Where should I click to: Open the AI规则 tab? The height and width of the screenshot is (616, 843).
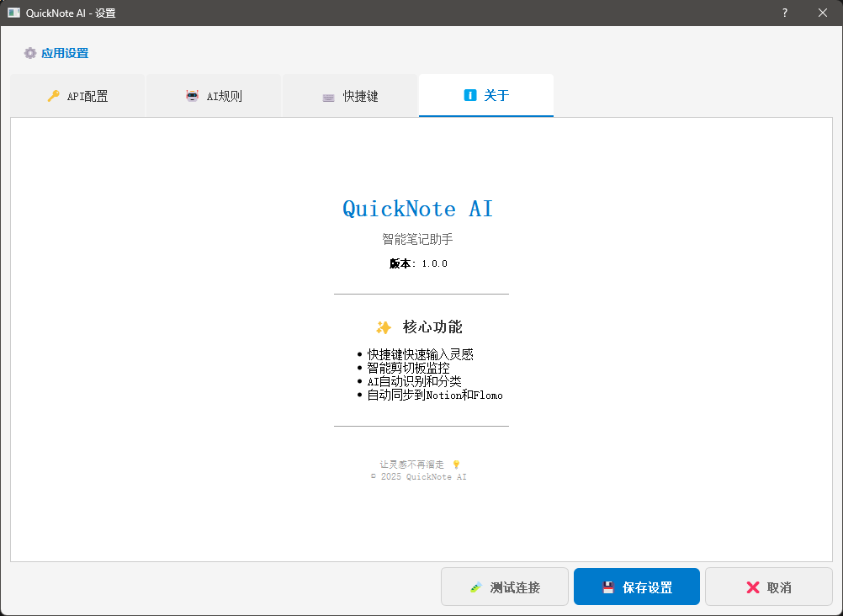pyautogui.click(x=214, y=96)
